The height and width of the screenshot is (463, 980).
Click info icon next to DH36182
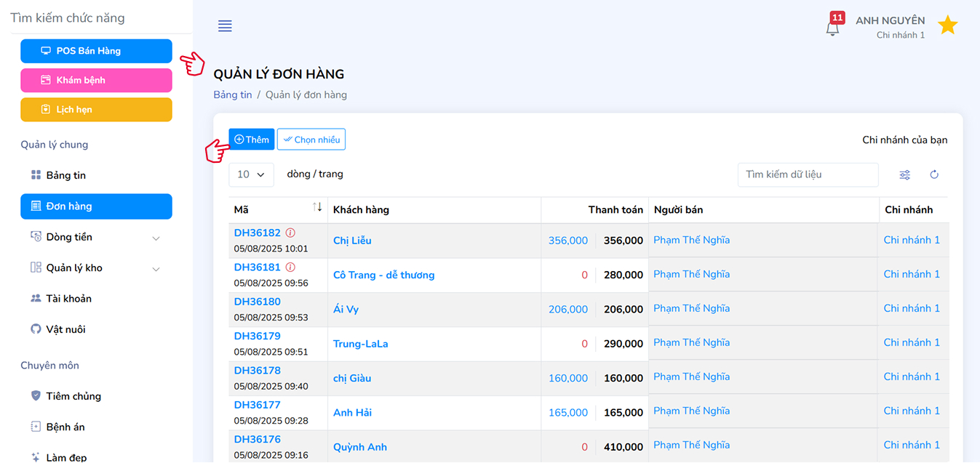tap(290, 233)
